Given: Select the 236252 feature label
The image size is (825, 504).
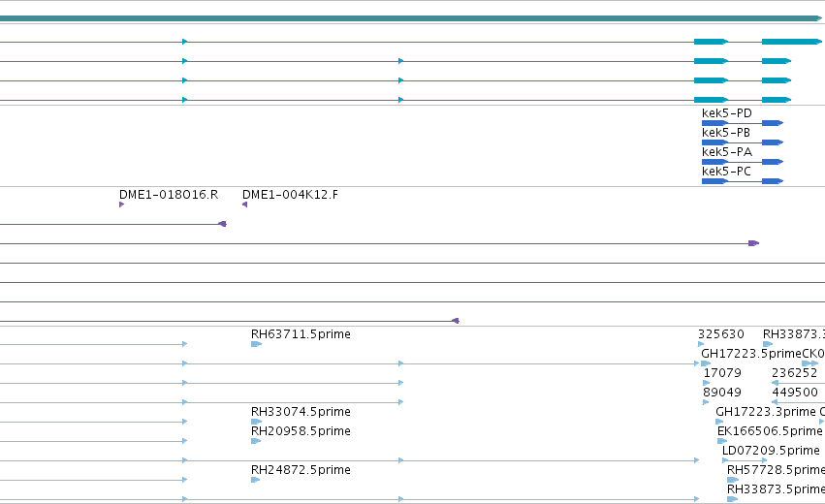Looking at the screenshot, I should tap(795, 373).
